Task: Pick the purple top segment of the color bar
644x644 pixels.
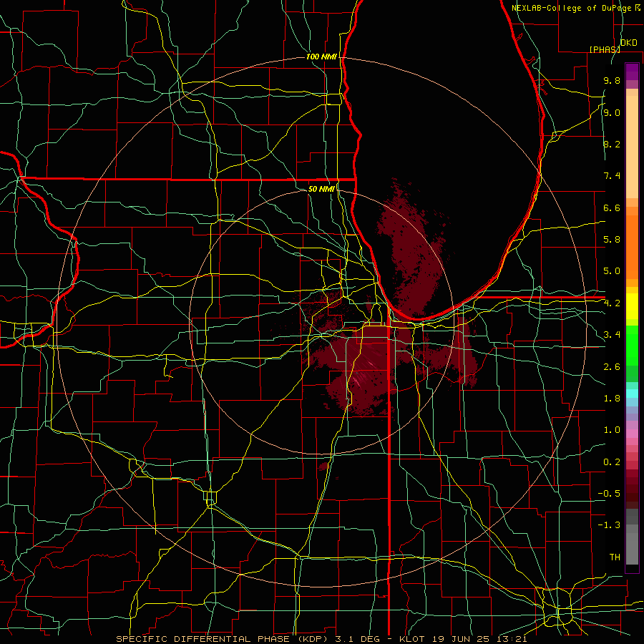Action: pos(632,72)
